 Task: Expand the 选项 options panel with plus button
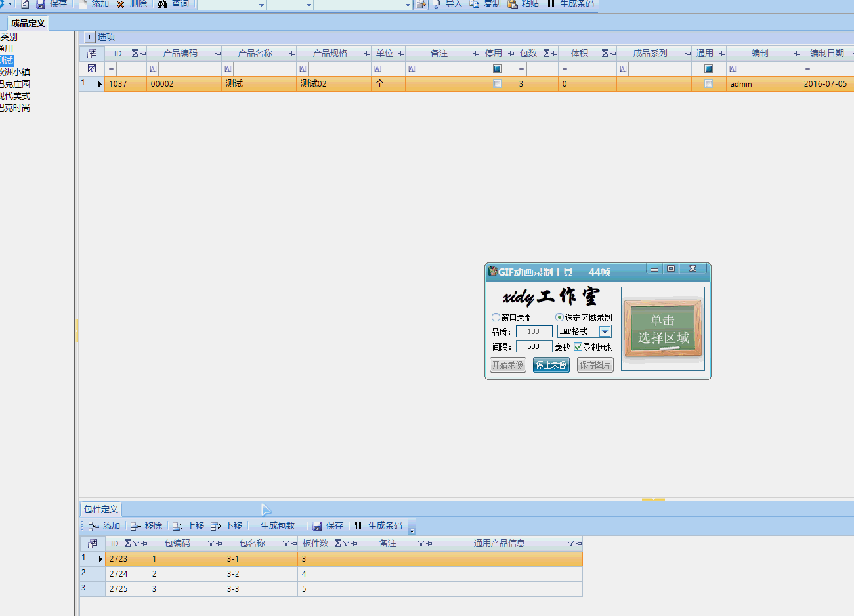coord(90,37)
